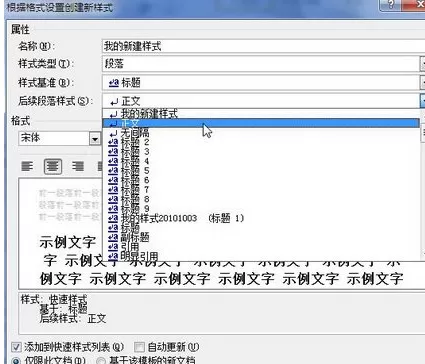The width and height of the screenshot is (425, 364).
Task: Choose 标题 6 in the style list
Action: 261,180
